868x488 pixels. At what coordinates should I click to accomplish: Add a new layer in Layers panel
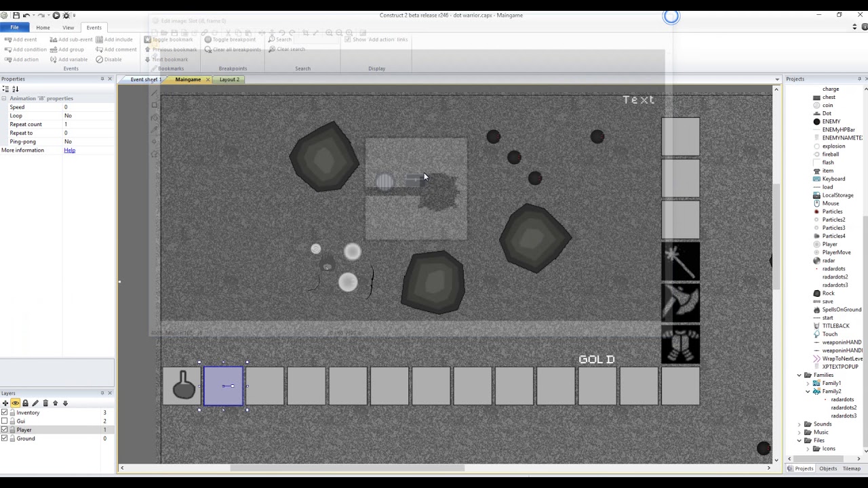click(5, 403)
